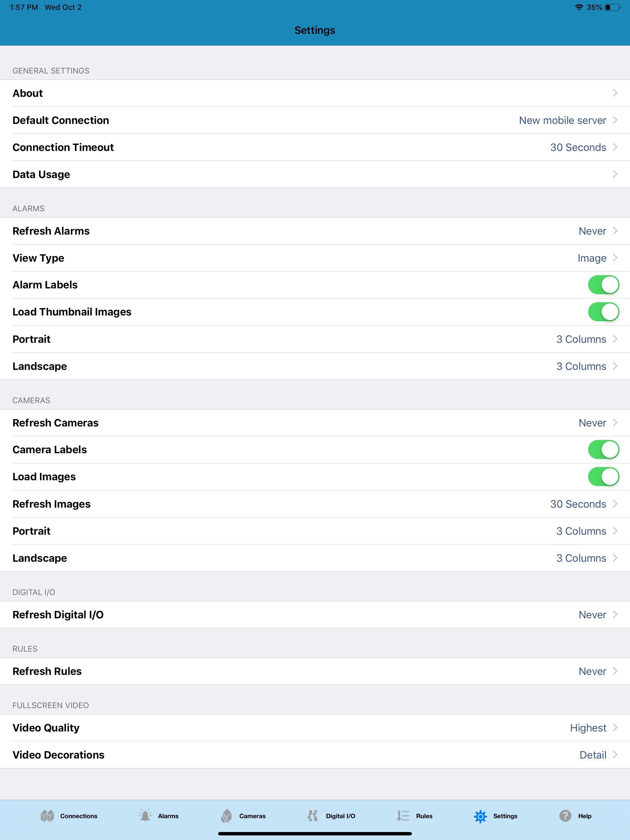Toggle the Camera Labels switch
630x840 pixels.
point(604,450)
